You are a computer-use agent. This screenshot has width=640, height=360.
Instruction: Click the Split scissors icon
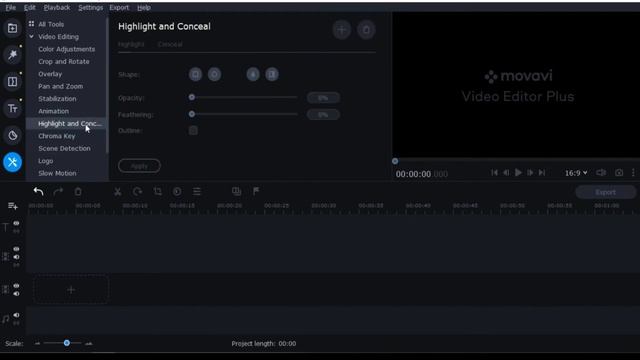tap(118, 191)
